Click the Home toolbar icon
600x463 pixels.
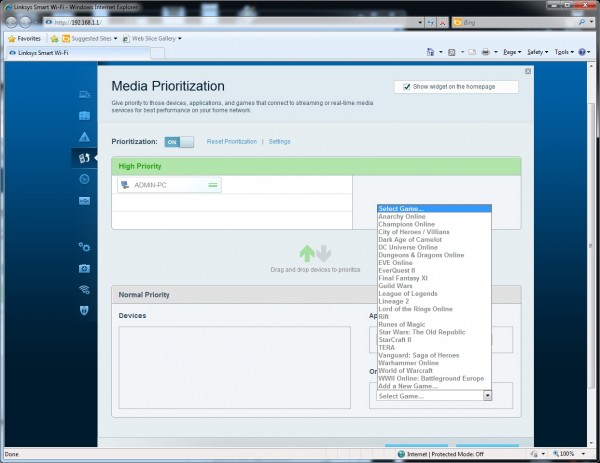430,52
